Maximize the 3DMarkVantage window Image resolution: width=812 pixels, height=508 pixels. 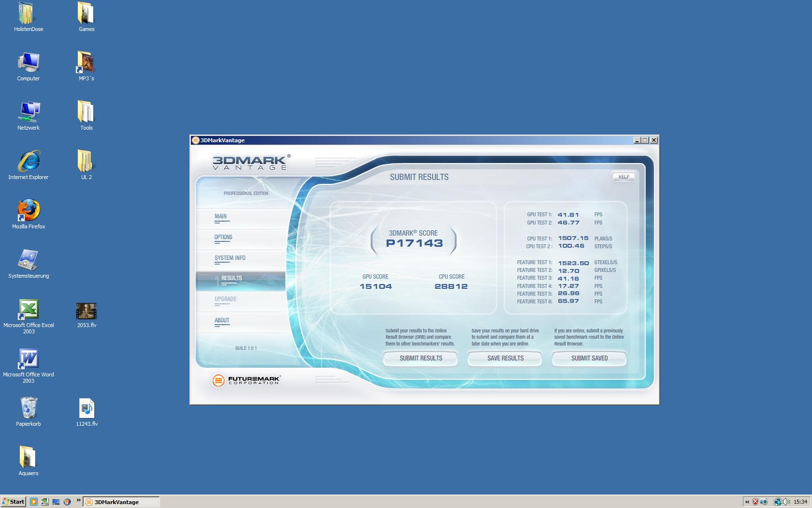click(645, 140)
